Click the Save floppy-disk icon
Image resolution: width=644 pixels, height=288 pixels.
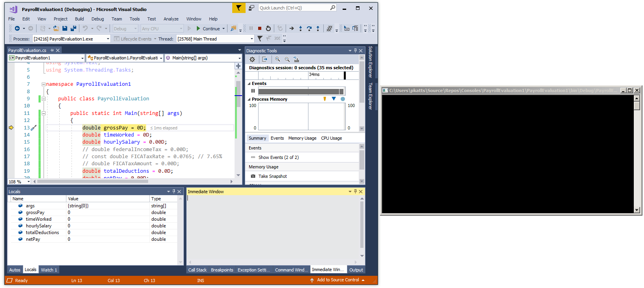pos(65,28)
